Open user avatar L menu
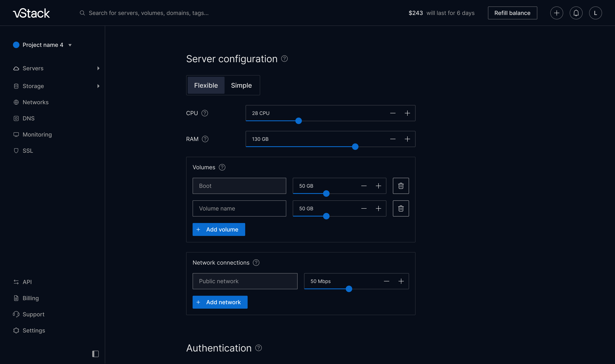Screen dimensions: 615x364 [x=595, y=13]
